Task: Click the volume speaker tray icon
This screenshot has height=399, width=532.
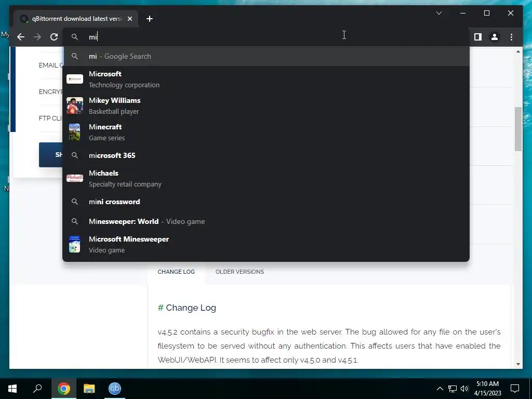Action: [x=464, y=389]
